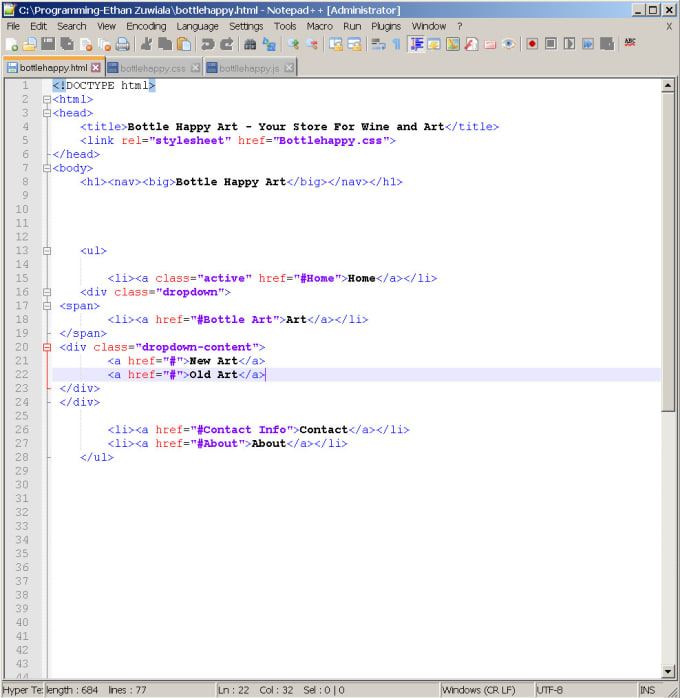
Task: Save the currently recorded macro
Action: pos(607,44)
